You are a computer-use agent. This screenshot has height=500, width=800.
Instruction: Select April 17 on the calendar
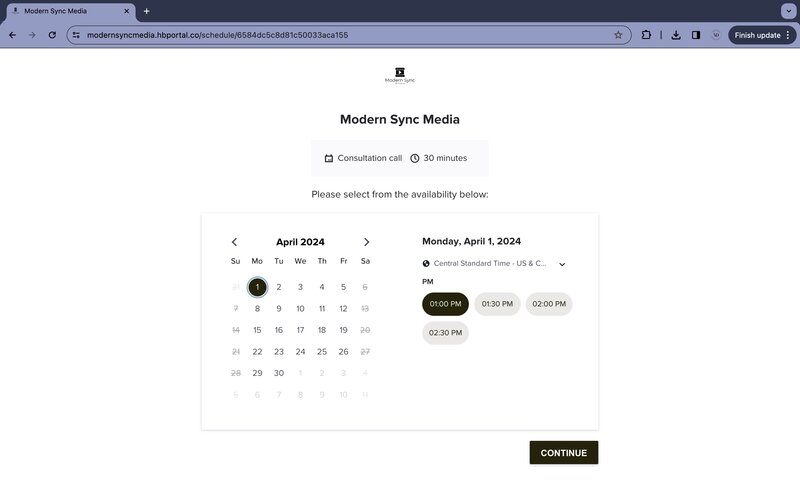click(301, 330)
